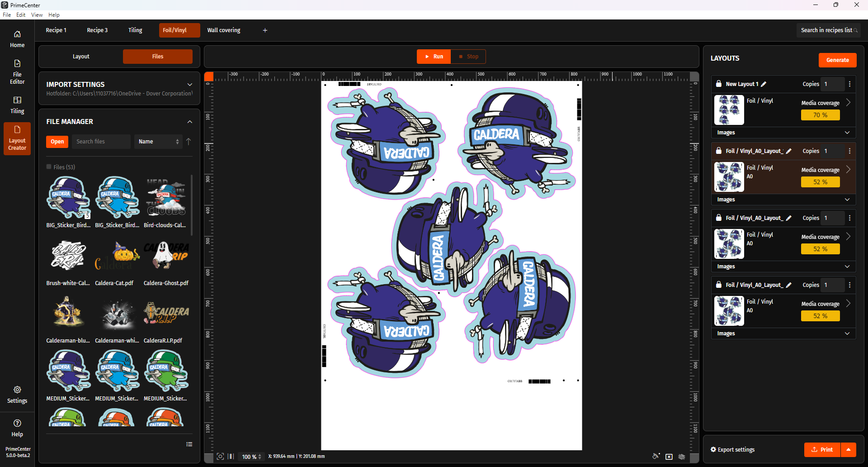This screenshot has height=467, width=868.
Task: Switch file list view via list icon
Action: (x=189, y=444)
